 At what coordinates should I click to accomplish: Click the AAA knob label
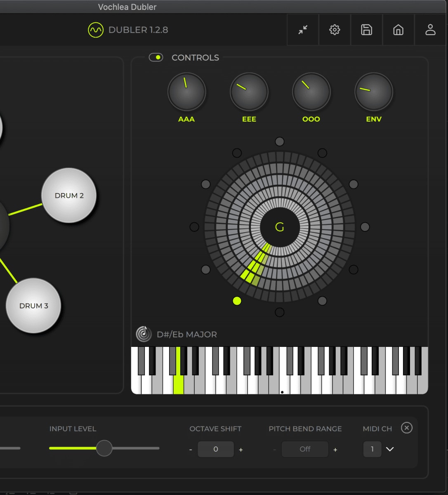[x=186, y=119]
